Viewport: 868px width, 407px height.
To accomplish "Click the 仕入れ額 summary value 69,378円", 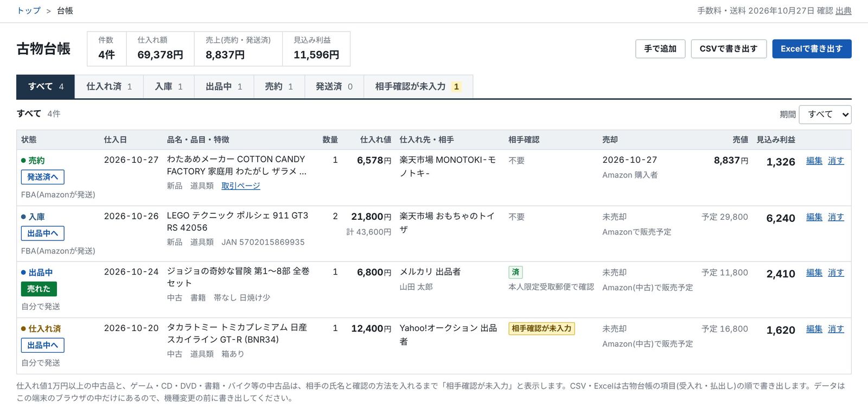I will 160,55.
